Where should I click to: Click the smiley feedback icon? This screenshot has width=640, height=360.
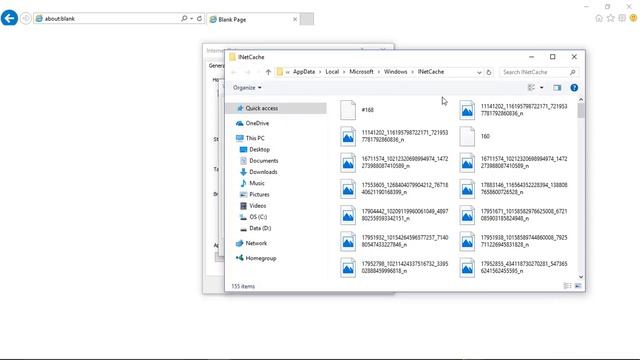633,18
